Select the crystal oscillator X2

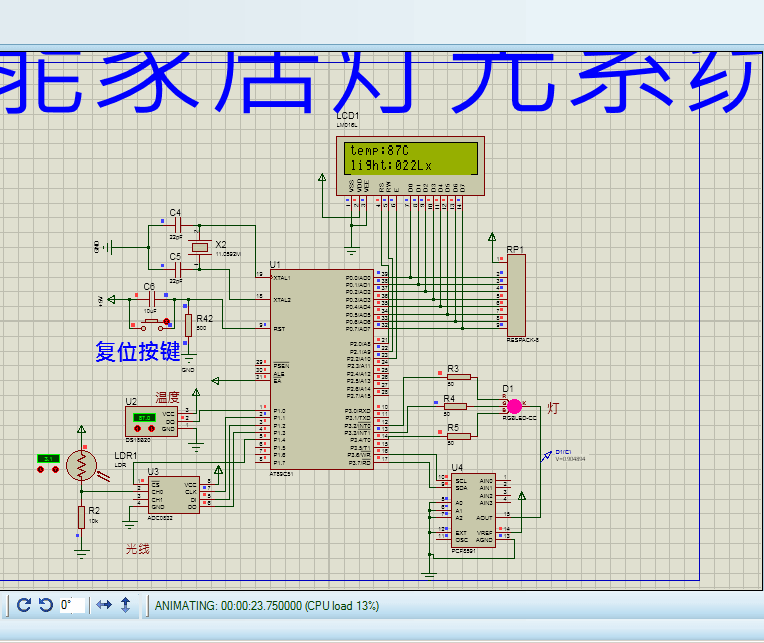tap(201, 247)
